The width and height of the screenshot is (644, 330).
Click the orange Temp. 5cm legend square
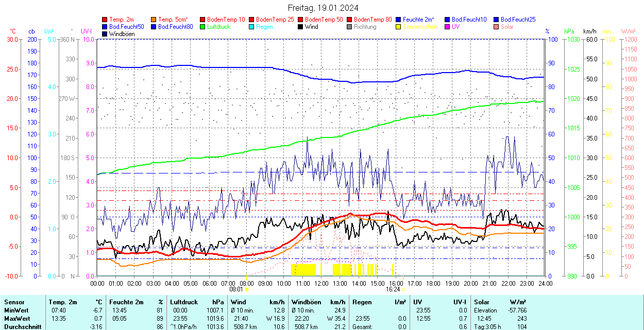[154, 20]
